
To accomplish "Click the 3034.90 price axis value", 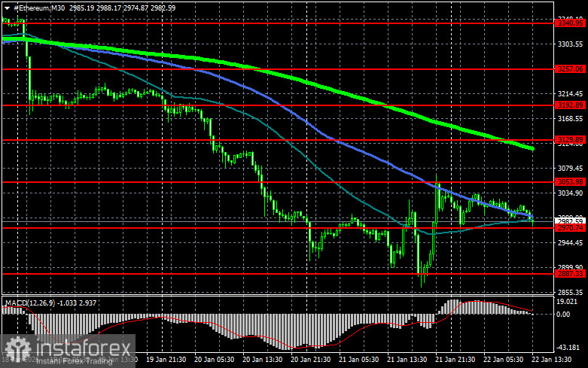I will [571, 193].
